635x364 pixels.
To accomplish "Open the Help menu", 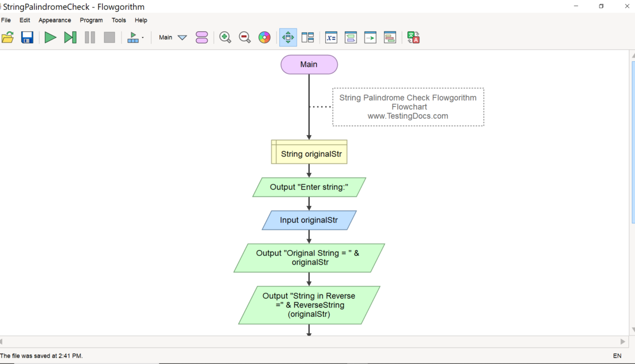I will [x=141, y=20].
